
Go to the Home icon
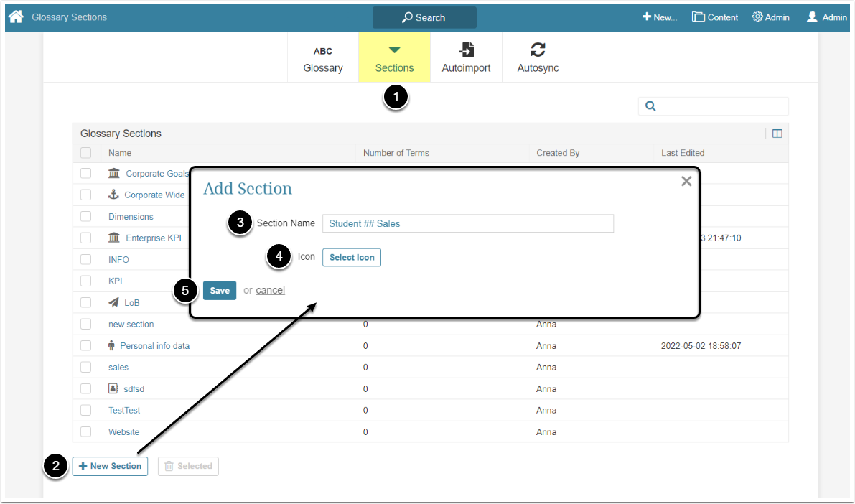16,17
